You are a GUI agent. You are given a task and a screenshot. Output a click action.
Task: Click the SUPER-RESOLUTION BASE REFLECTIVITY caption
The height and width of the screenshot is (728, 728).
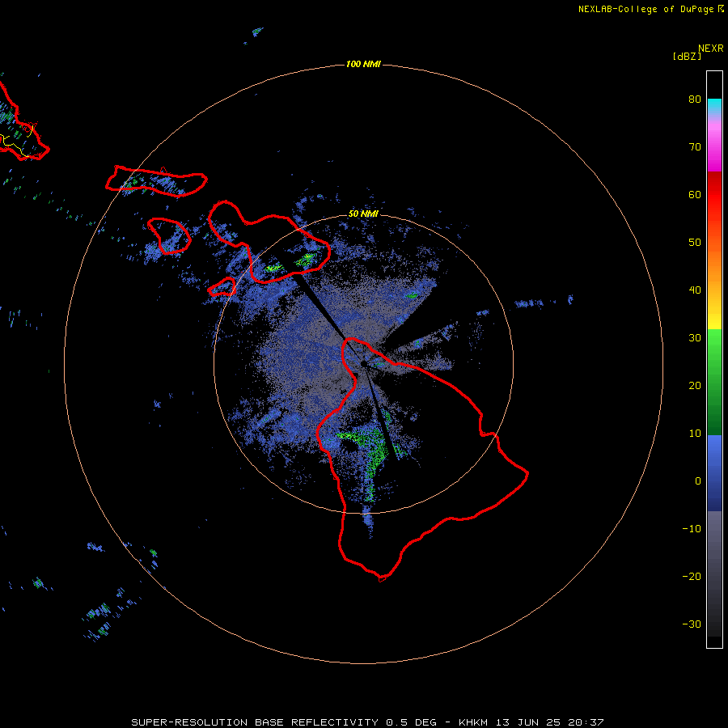[x=255, y=722]
